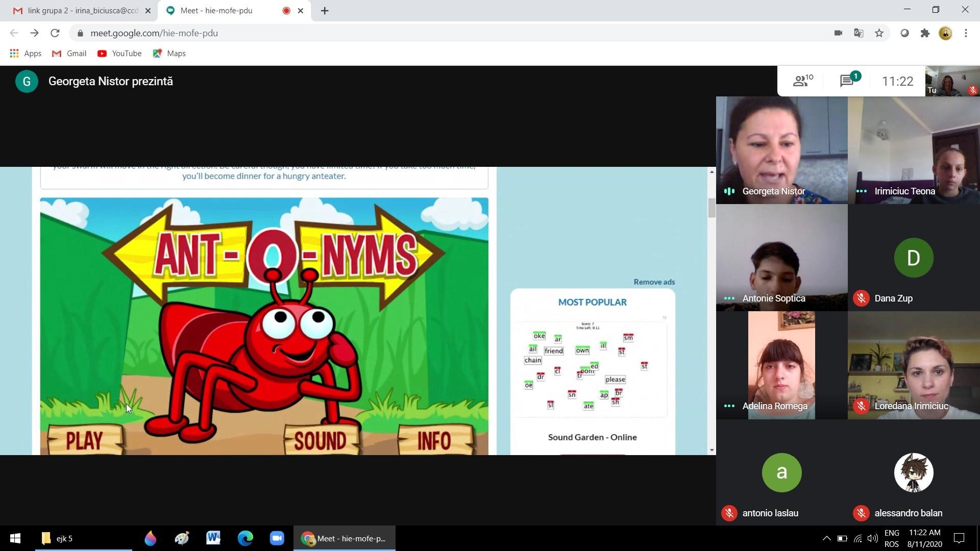980x551 pixels.
Task: Click the camera permission icon in address bar
Action: (x=838, y=33)
